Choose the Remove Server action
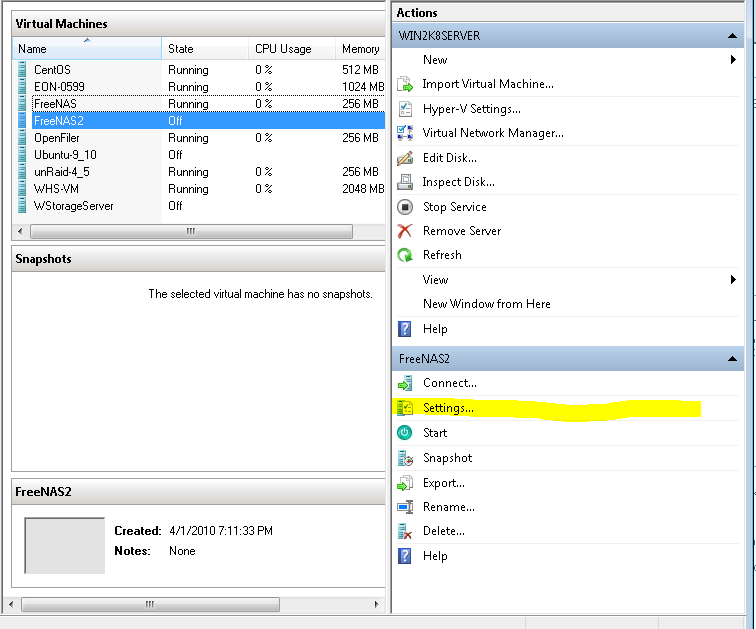The width and height of the screenshot is (756, 629). coord(461,231)
